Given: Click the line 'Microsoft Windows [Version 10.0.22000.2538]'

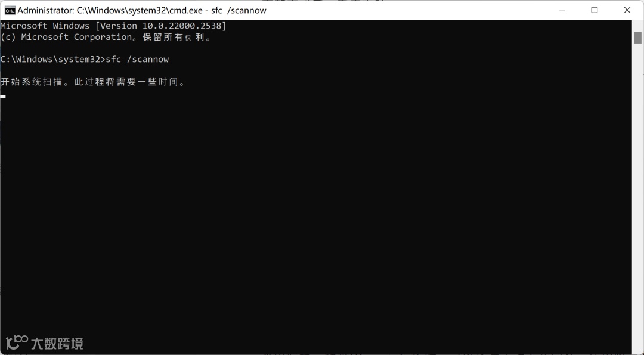Looking at the screenshot, I should pos(113,26).
